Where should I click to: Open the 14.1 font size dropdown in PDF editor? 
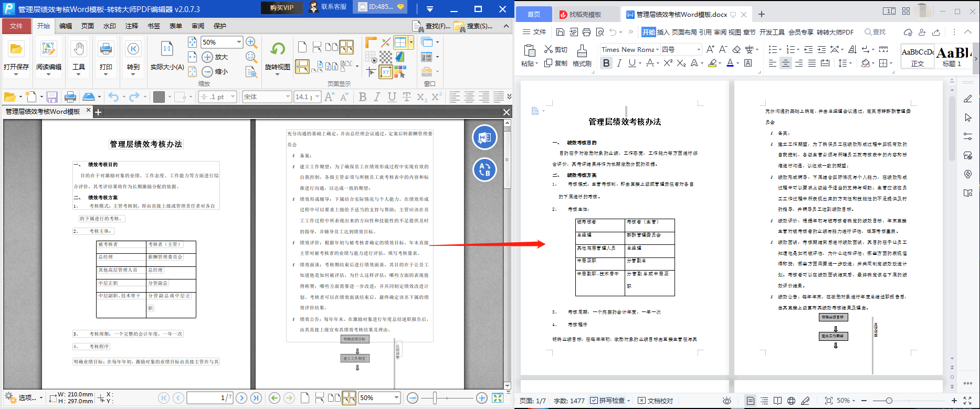318,96
